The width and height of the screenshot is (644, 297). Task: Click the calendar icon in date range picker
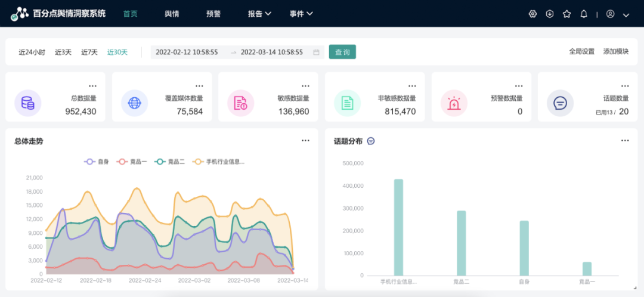[x=316, y=52]
